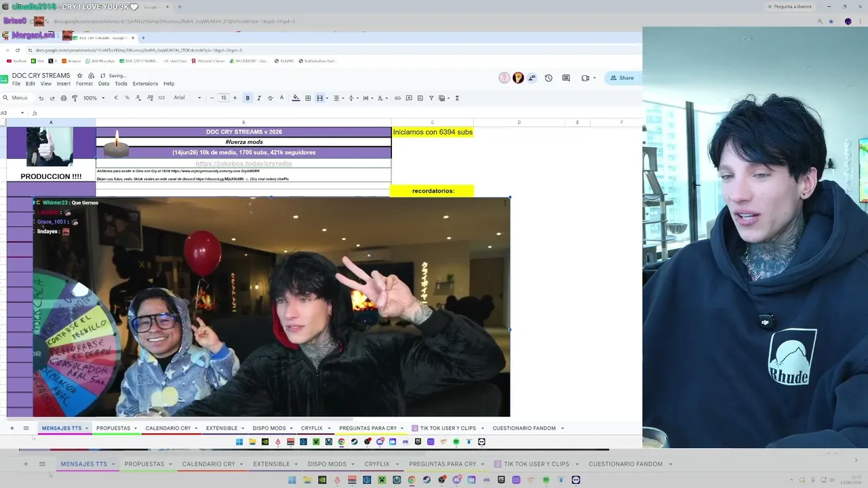Image resolution: width=868 pixels, height=488 pixels.
Task: Open the File menu
Action: (x=16, y=84)
